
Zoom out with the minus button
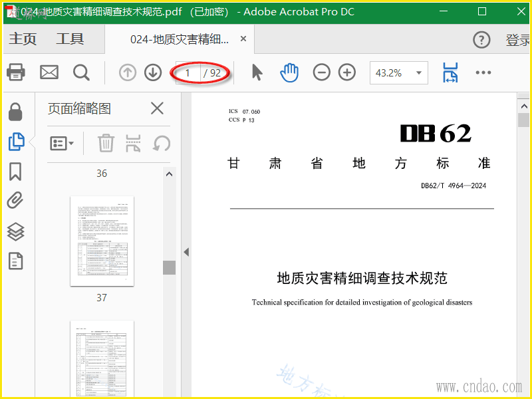tap(322, 72)
